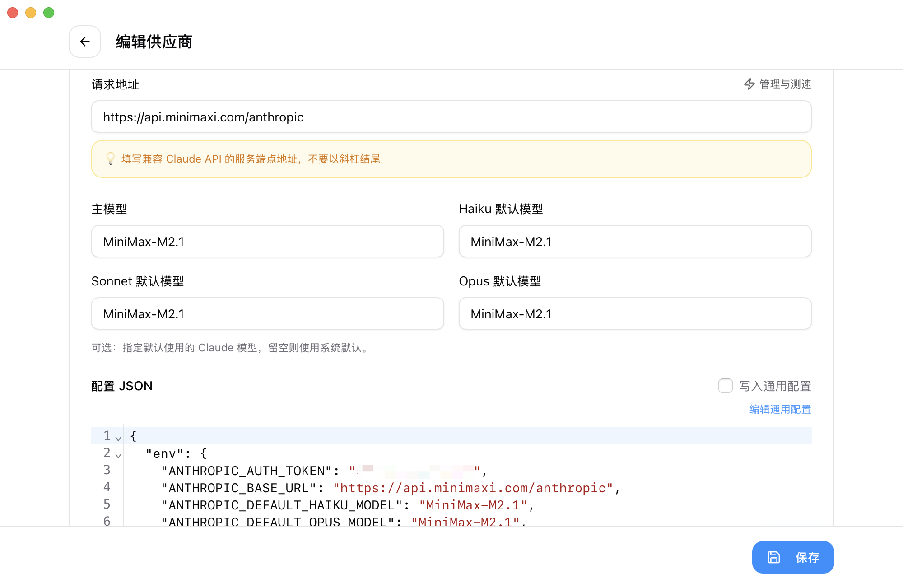This screenshot has width=903, height=588.
Task: Enable the 写入通用配置 checkbox
Action: [725, 386]
